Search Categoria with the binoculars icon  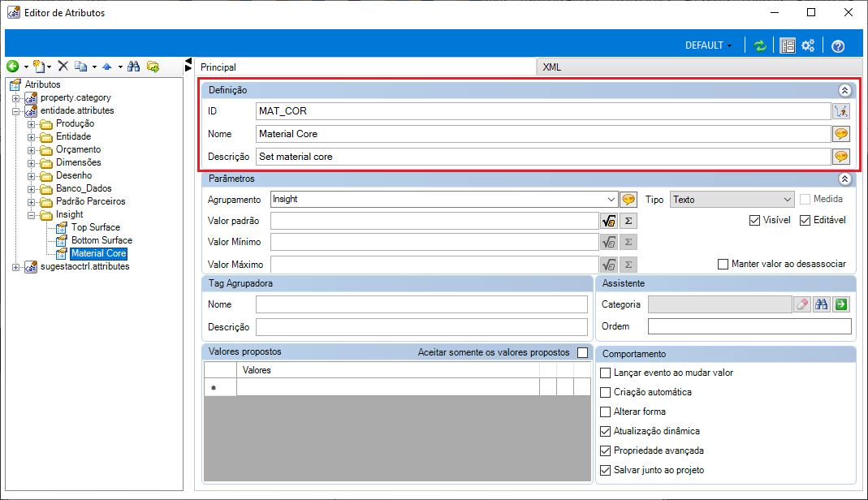point(822,304)
